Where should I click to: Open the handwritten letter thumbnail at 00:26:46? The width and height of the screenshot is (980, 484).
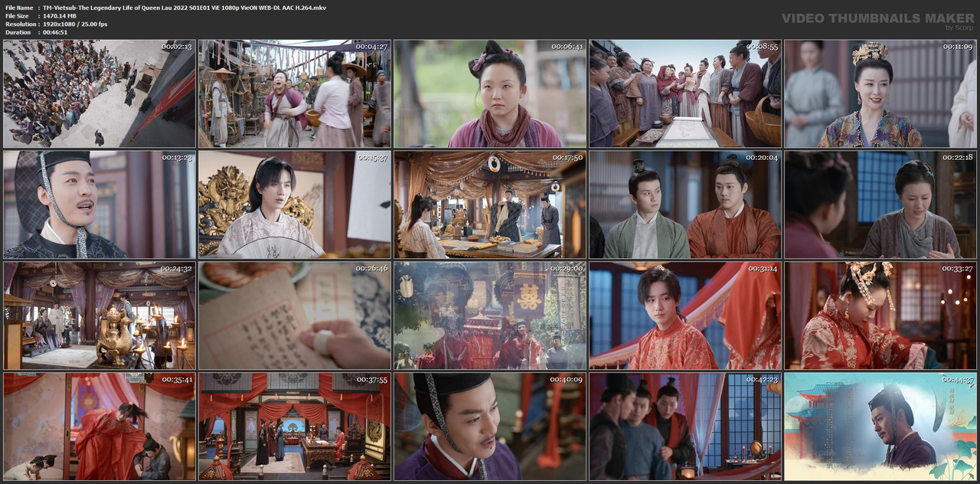coord(295,316)
